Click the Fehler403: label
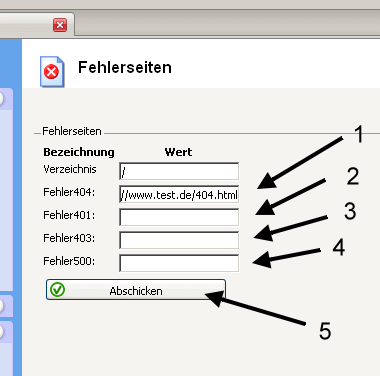The height and width of the screenshot is (376, 380). [69, 238]
